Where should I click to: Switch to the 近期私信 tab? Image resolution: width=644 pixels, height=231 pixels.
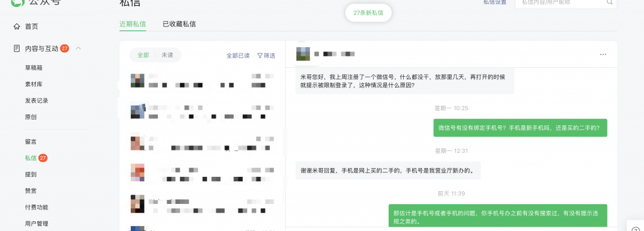pyautogui.click(x=133, y=24)
